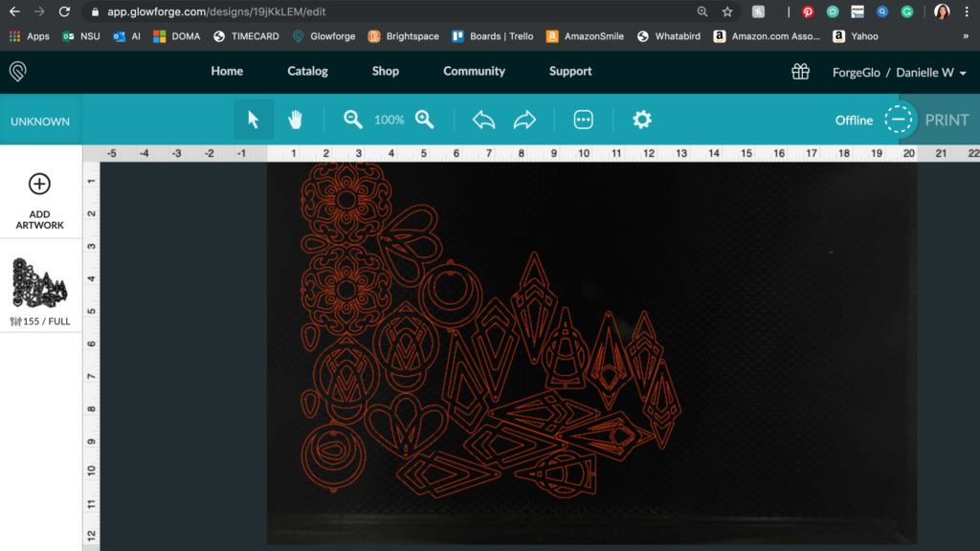Screen dimensions: 980x551
Task: Open the Catalog nav item
Action: click(307, 71)
